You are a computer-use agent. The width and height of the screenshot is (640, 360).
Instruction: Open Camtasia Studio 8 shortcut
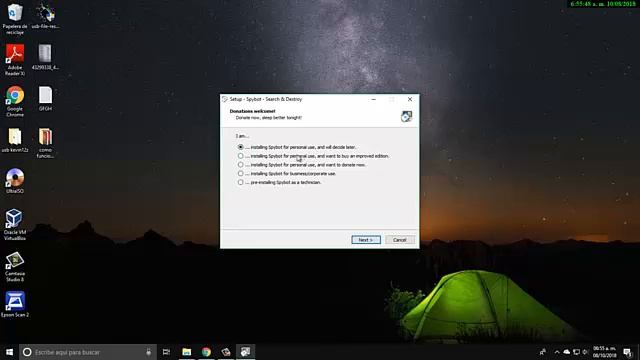[x=15, y=266]
